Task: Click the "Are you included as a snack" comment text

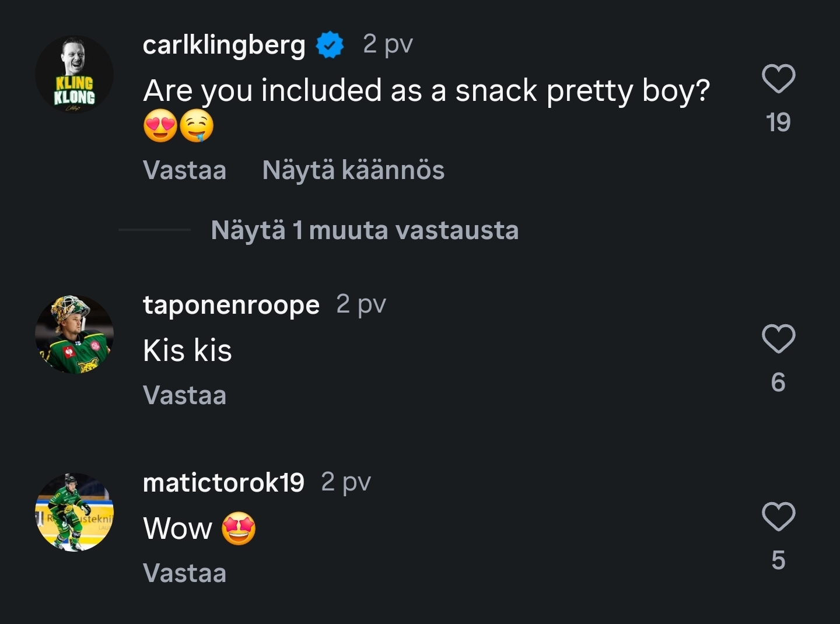Action: [426, 91]
